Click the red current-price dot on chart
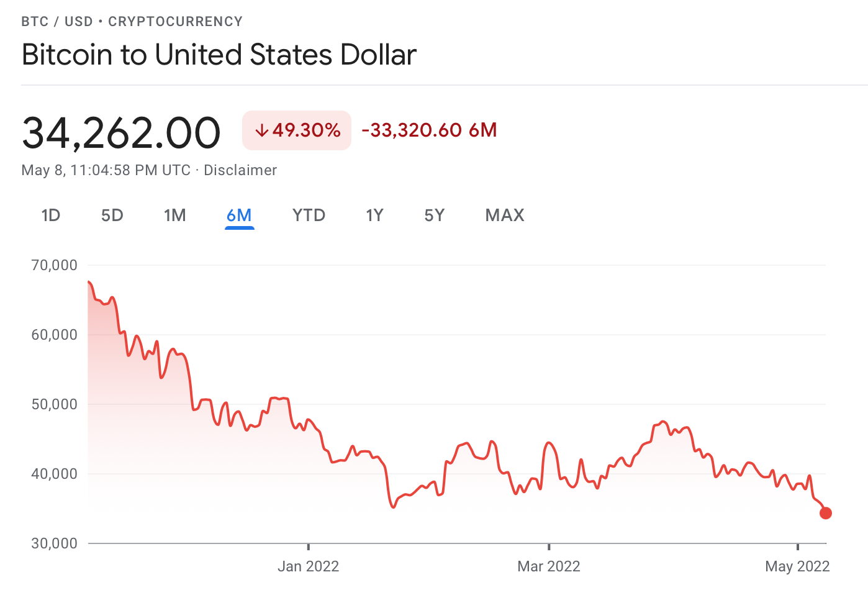Image resolution: width=868 pixels, height=590 pixels. tap(826, 513)
